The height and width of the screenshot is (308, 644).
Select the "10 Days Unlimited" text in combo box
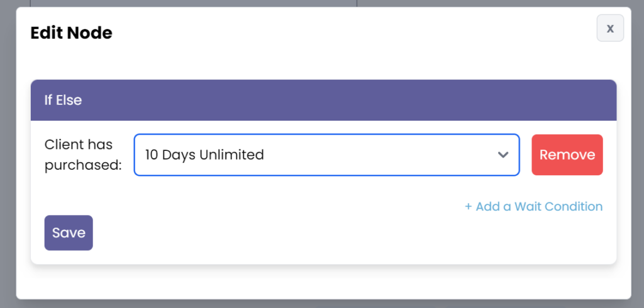204,155
